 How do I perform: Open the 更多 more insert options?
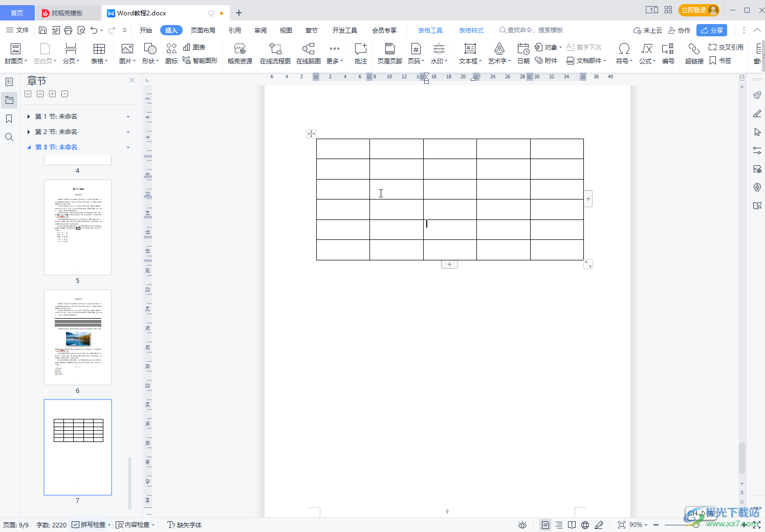pos(334,54)
